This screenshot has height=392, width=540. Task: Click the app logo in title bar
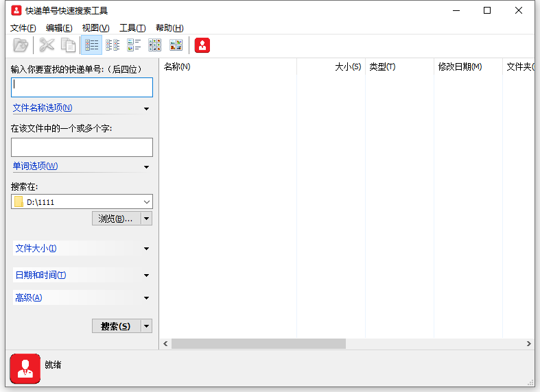[x=16, y=10]
